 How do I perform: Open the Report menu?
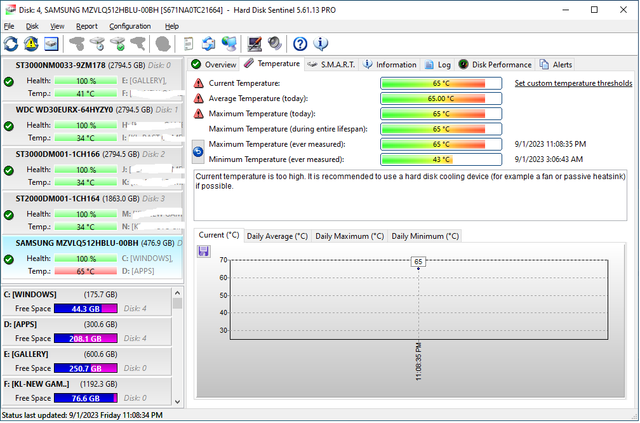click(x=87, y=26)
